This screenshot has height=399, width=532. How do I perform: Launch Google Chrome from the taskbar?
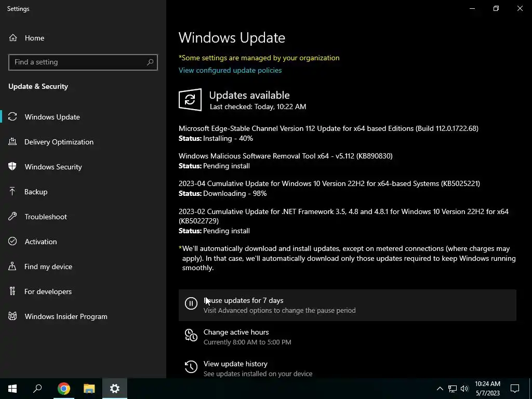pyautogui.click(x=64, y=389)
